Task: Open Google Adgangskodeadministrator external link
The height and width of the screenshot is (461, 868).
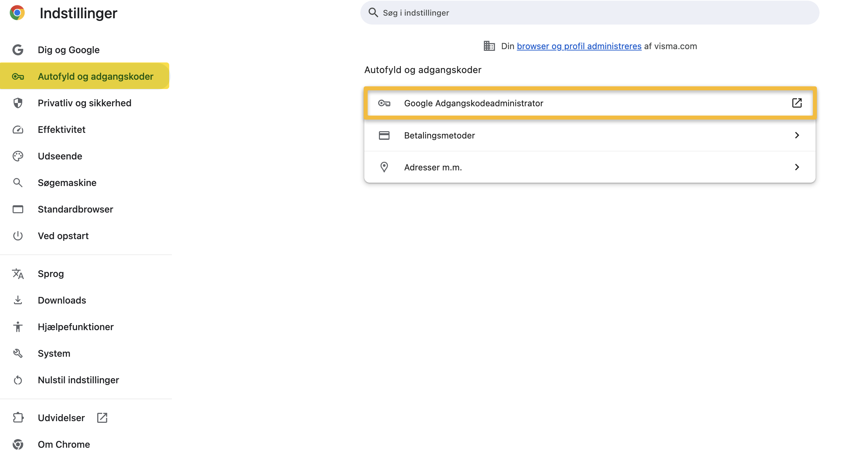Action: [x=797, y=103]
